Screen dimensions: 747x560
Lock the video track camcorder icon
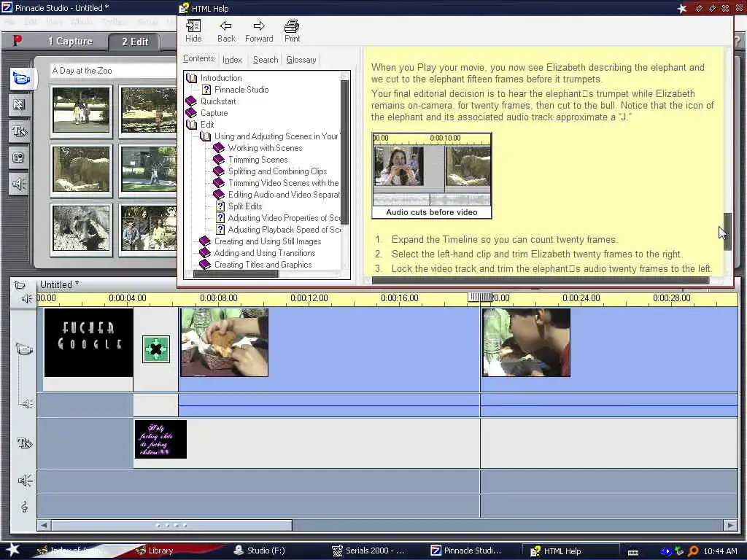point(24,349)
